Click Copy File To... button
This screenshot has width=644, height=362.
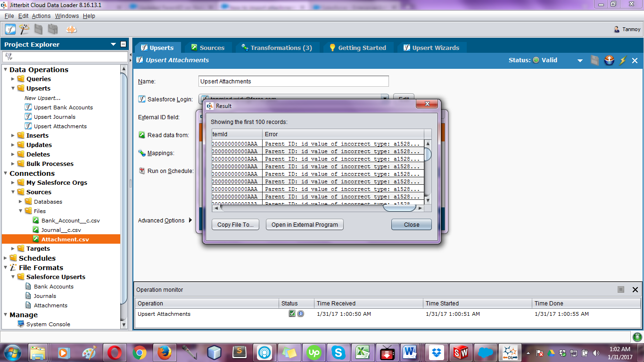click(x=235, y=225)
